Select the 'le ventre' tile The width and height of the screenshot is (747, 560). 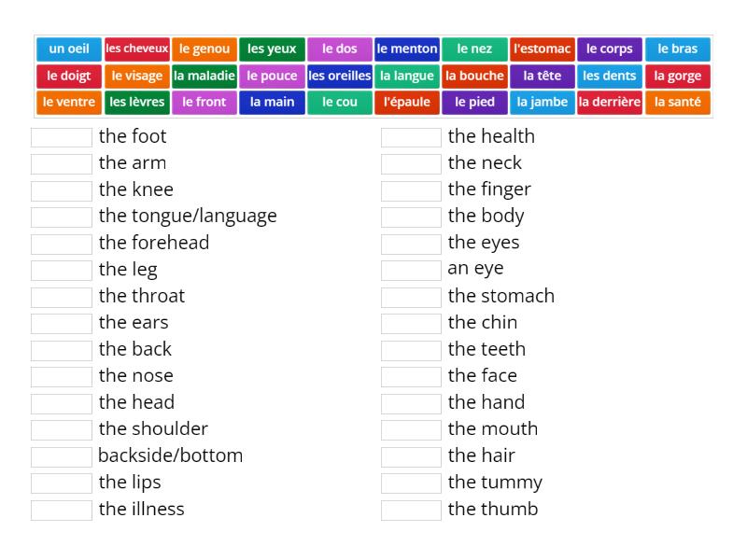tap(67, 103)
